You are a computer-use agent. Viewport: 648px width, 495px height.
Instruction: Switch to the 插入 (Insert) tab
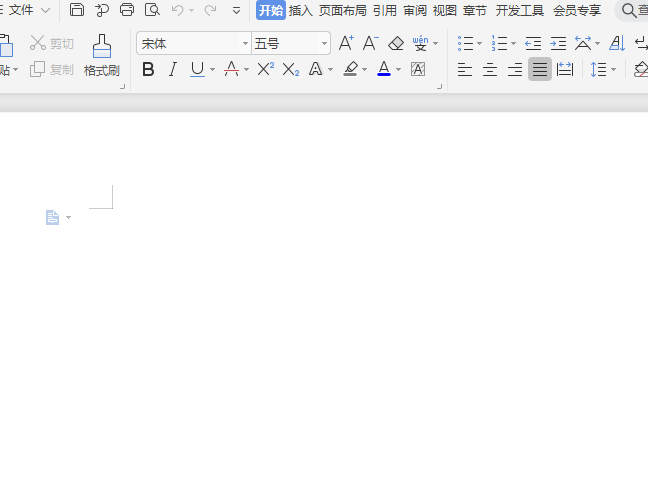pyautogui.click(x=300, y=10)
